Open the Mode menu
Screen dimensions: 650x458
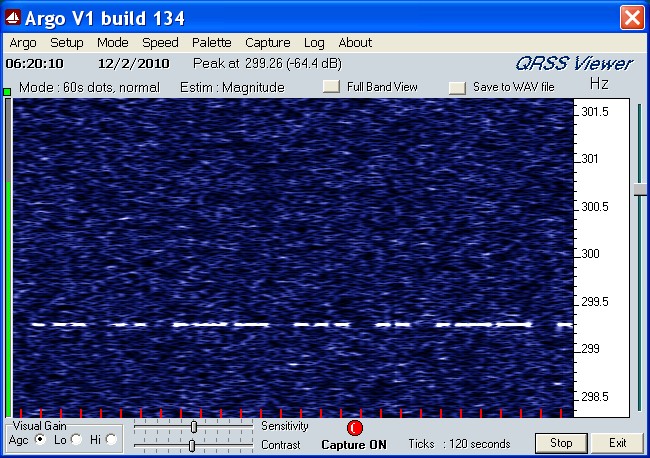tap(113, 43)
